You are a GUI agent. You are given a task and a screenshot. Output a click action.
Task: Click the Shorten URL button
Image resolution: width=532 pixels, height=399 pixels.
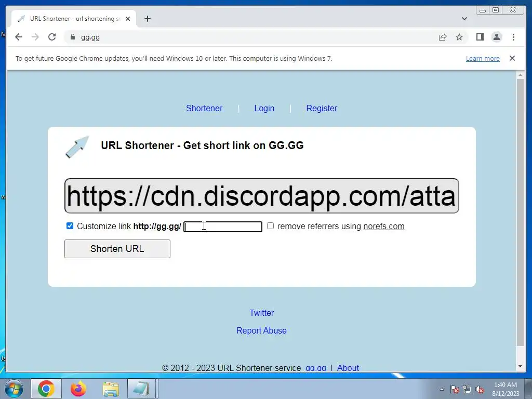pyautogui.click(x=117, y=249)
